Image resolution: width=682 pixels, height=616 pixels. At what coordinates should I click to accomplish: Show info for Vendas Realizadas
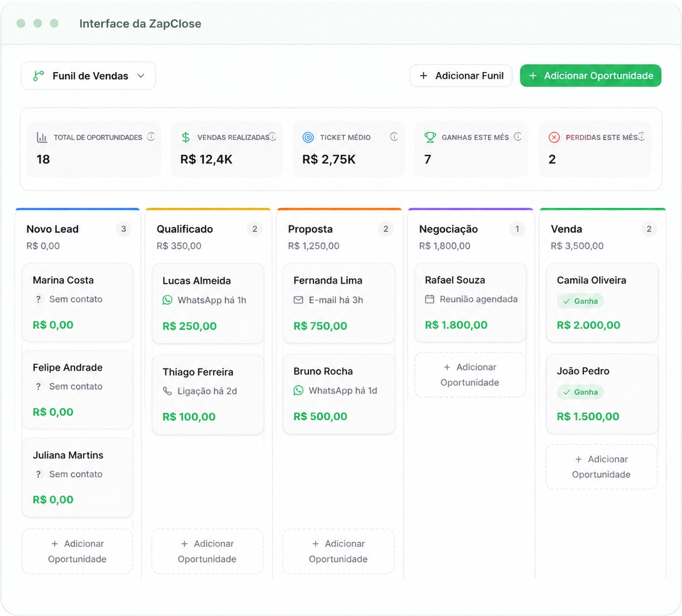tap(272, 136)
